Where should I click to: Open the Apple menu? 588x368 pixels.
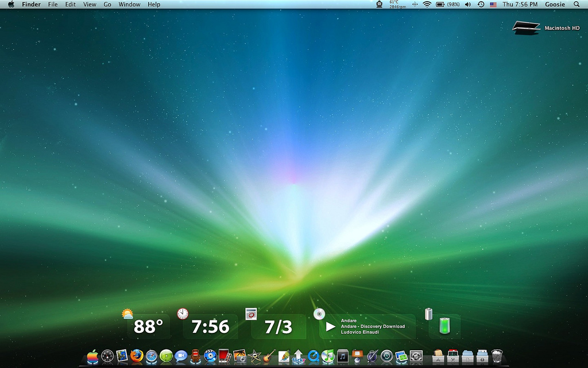click(11, 5)
